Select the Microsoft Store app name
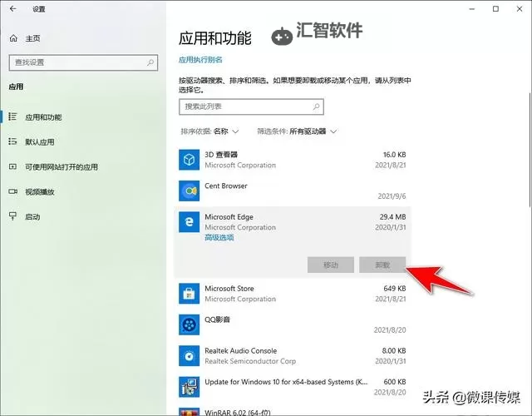The width and height of the screenshot is (532, 416). [229, 289]
